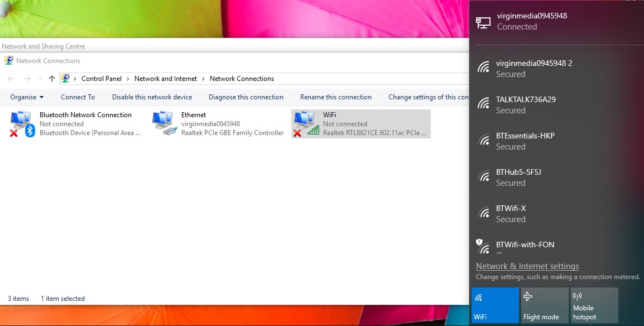Screen dimensions: 644x326
Task: Open the recent locations dropdown arrow
Action: coord(40,78)
